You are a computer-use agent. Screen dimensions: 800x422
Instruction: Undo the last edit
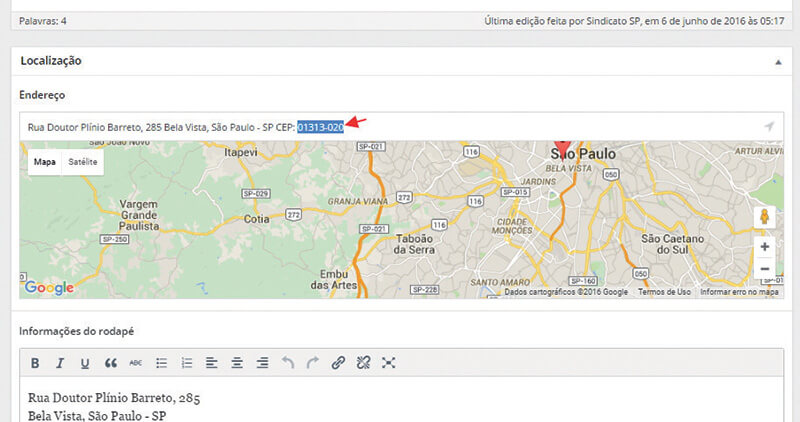[x=288, y=363]
